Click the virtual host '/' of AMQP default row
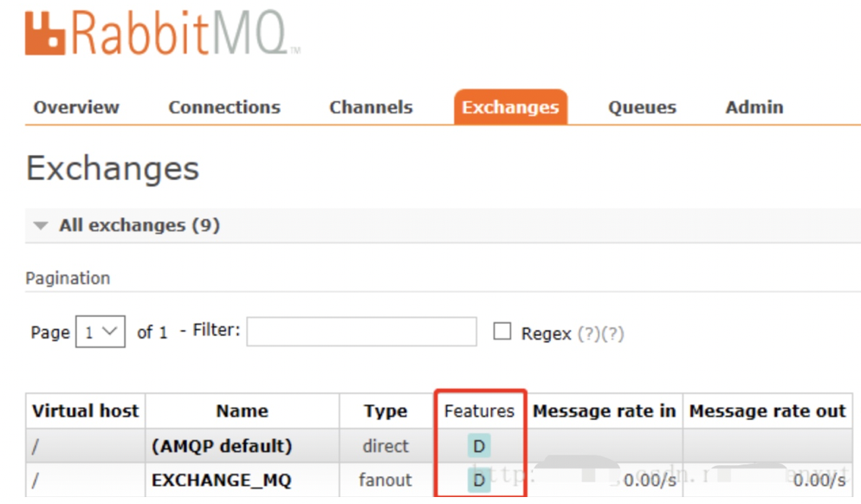The width and height of the screenshot is (861, 504). tap(36, 446)
